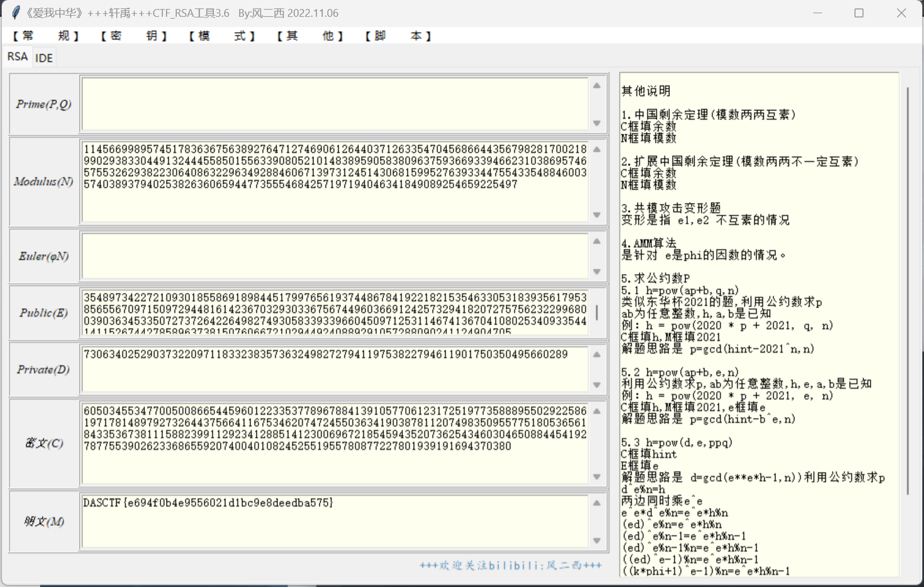
Task: Click Euler(φN) scrollbar down arrow
Action: point(597,272)
